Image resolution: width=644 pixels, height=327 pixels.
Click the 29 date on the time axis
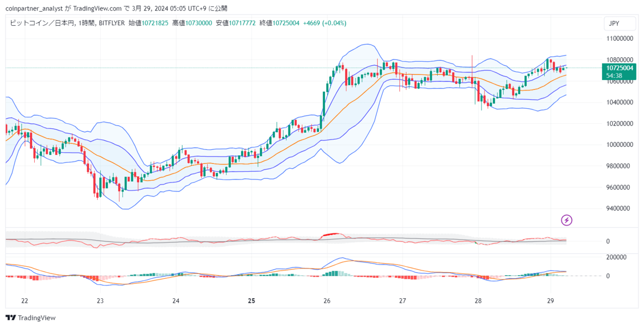[x=551, y=301]
